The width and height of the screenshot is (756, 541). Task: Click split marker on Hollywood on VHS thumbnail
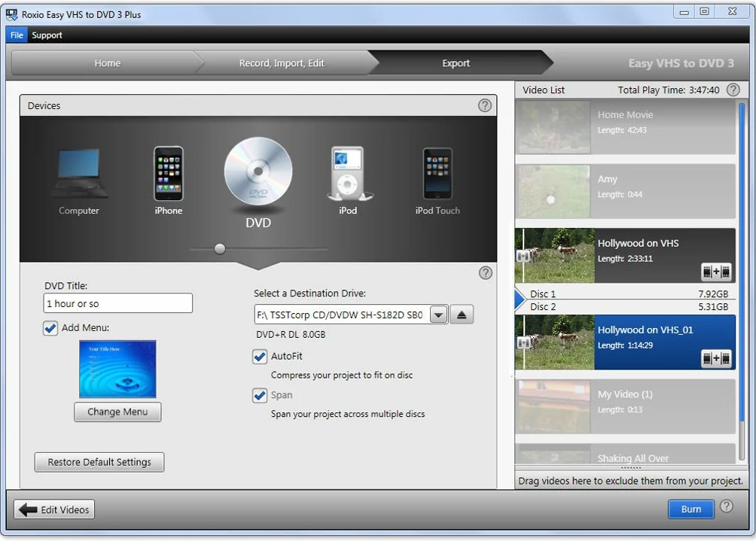[x=523, y=256]
